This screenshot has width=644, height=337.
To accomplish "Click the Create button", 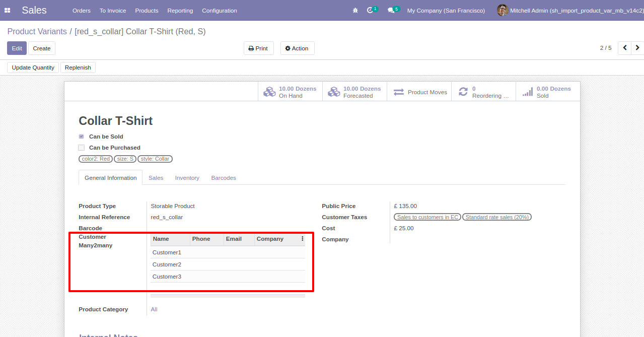I will pyautogui.click(x=42, y=48).
